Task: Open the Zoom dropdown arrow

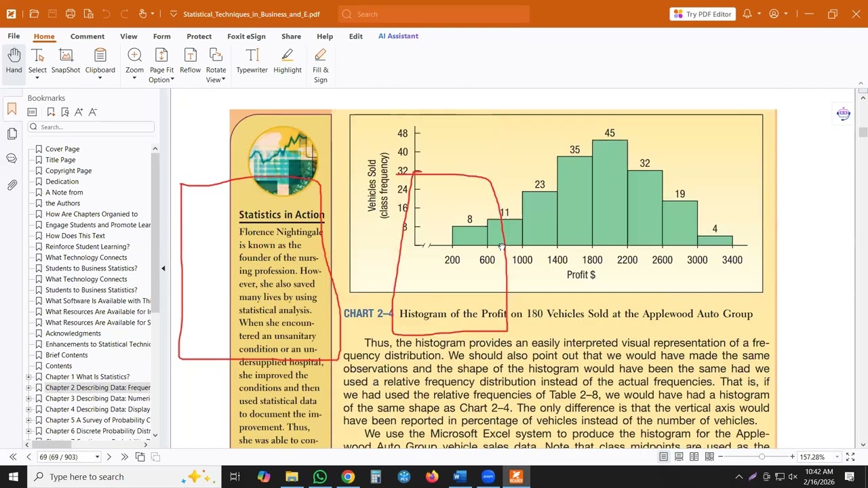Action: [x=134, y=79]
